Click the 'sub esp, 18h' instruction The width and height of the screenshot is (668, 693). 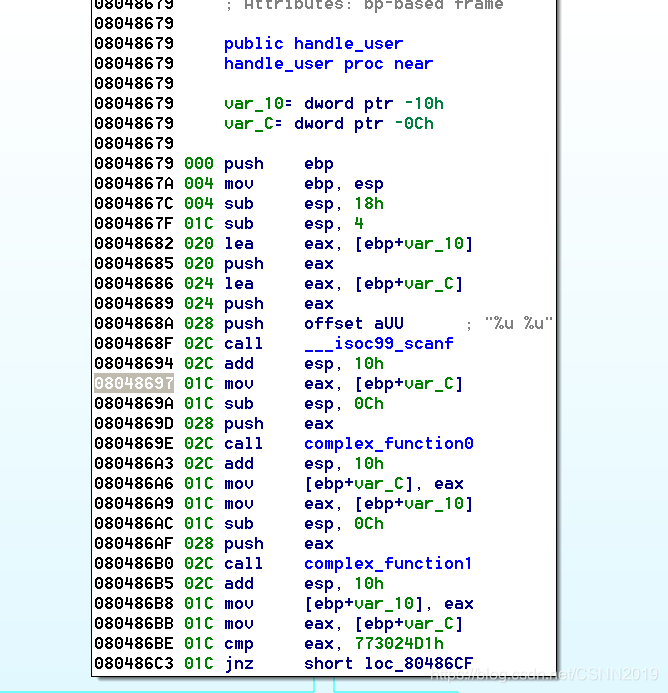304,203
